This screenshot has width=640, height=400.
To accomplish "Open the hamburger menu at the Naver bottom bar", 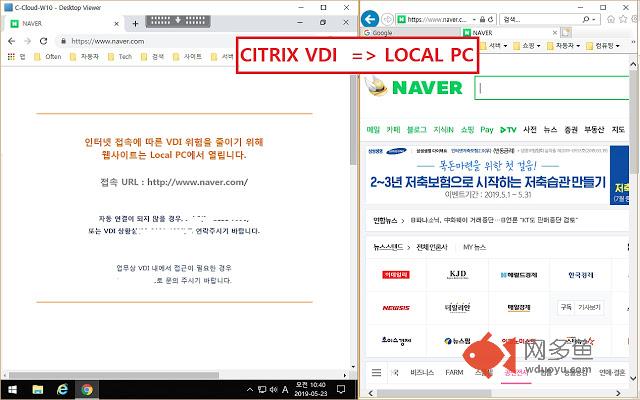I will pyautogui.click(x=376, y=372).
